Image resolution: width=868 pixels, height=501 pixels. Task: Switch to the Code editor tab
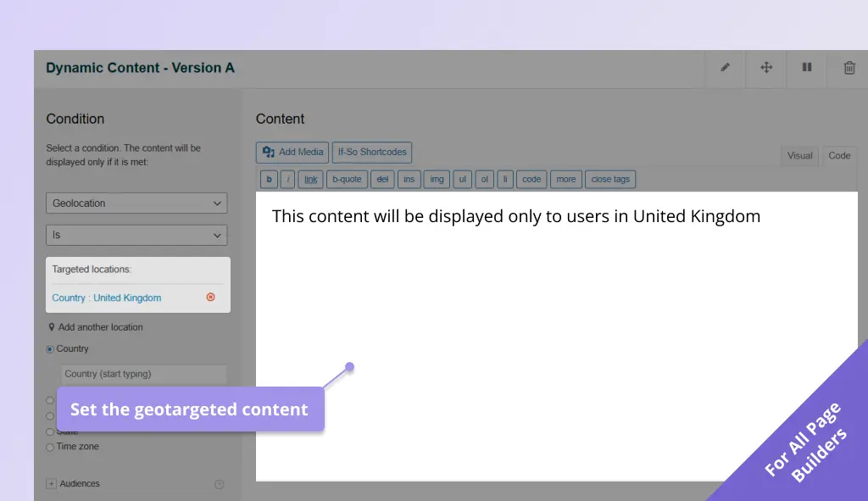838,155
